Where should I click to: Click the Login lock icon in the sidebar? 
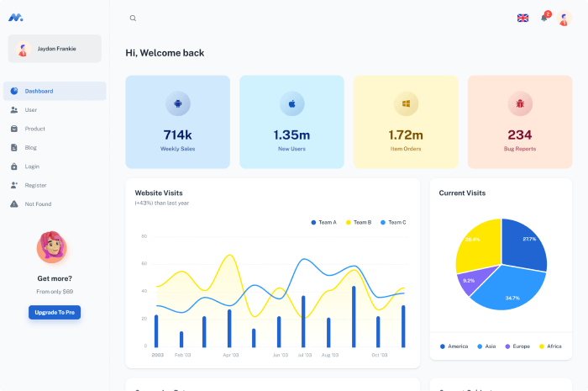[x=14, y=166]
